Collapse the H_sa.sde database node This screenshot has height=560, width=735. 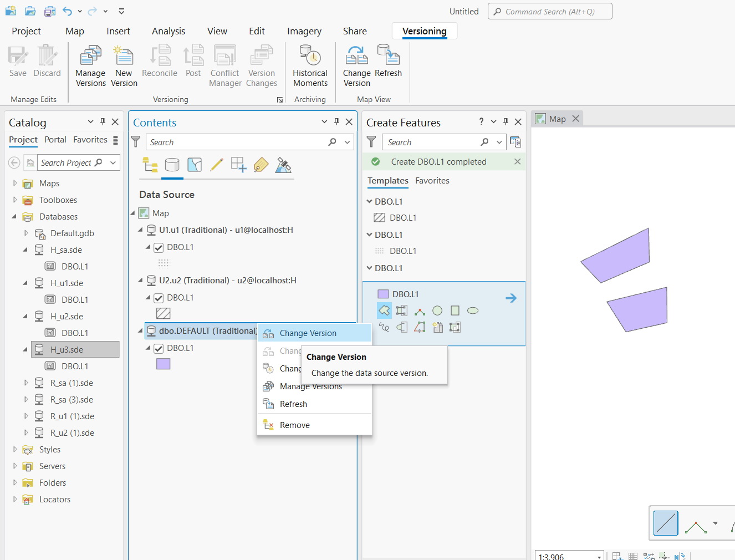click(25, 250)
